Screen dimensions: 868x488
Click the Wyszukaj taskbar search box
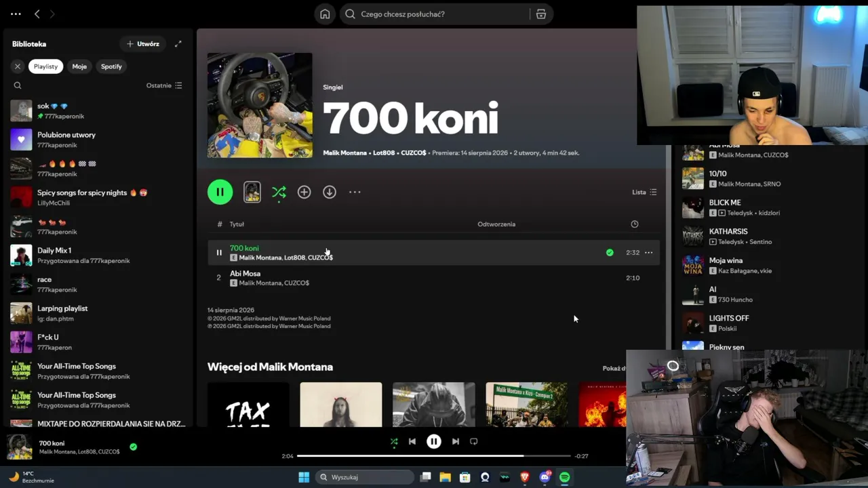point(366,477)
